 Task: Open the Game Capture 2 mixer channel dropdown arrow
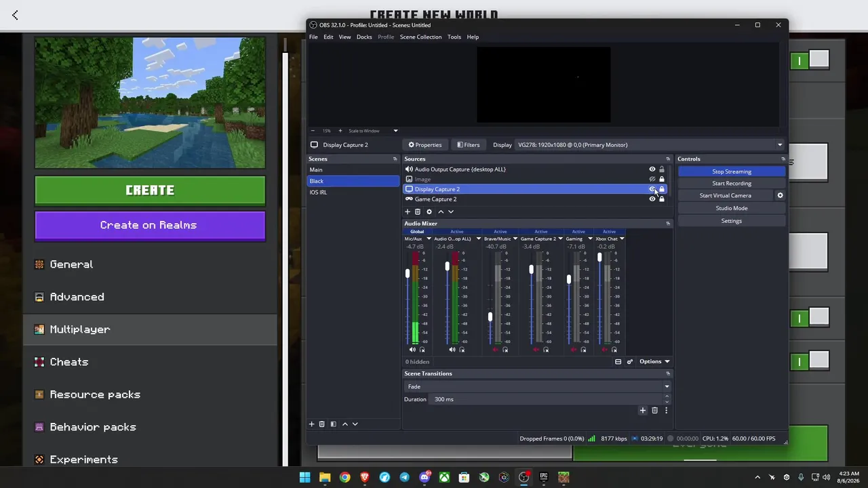pyautogui.click(x=560, y=239)
